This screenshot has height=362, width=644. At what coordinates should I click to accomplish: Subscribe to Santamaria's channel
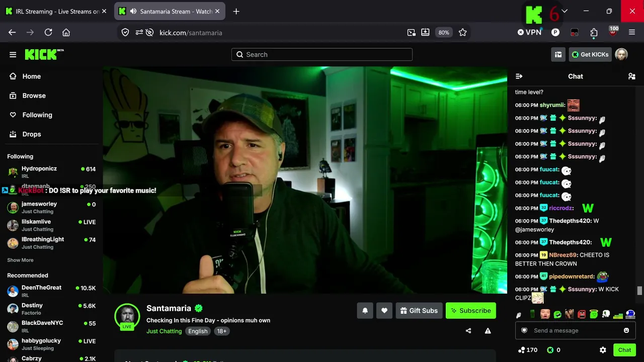pos(471,311)
